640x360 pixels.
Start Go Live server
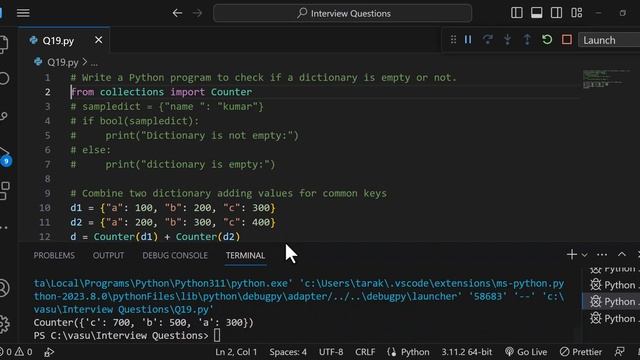[x=526, y=352]
